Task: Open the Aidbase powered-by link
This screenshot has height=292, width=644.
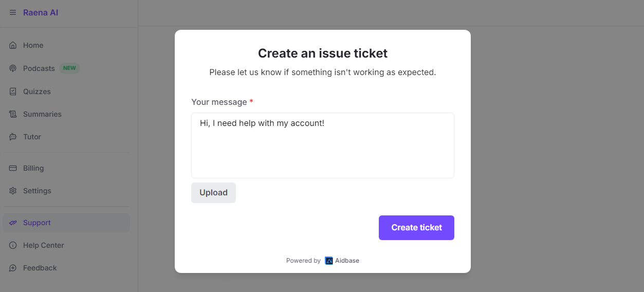Action: click(x=342, y=261)
